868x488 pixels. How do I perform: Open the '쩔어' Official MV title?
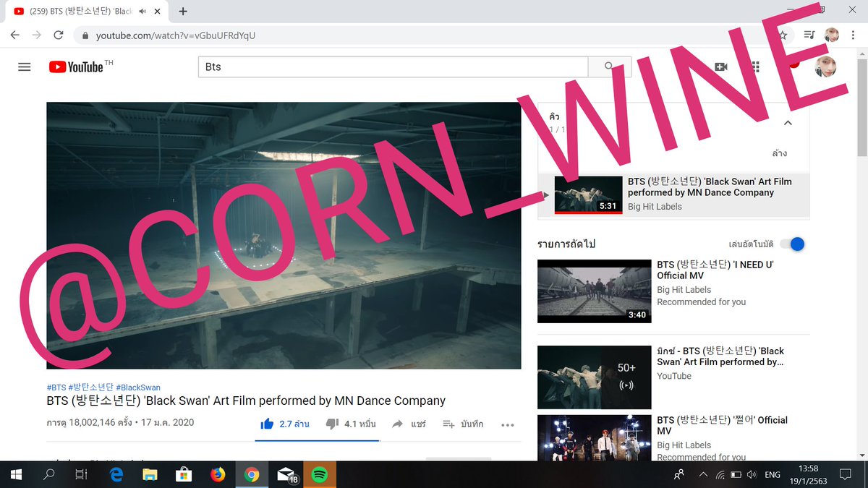[x=722, y=425]
